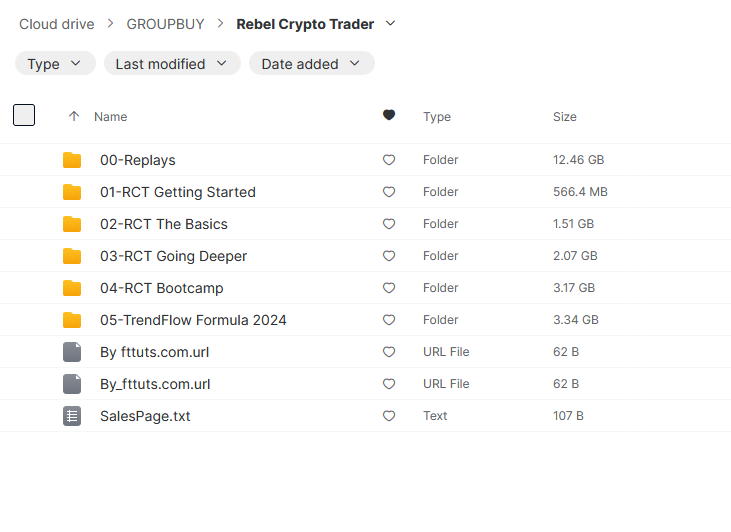
Task: Open the Last modified filter dropdown
Action: (x=172, y=64)
